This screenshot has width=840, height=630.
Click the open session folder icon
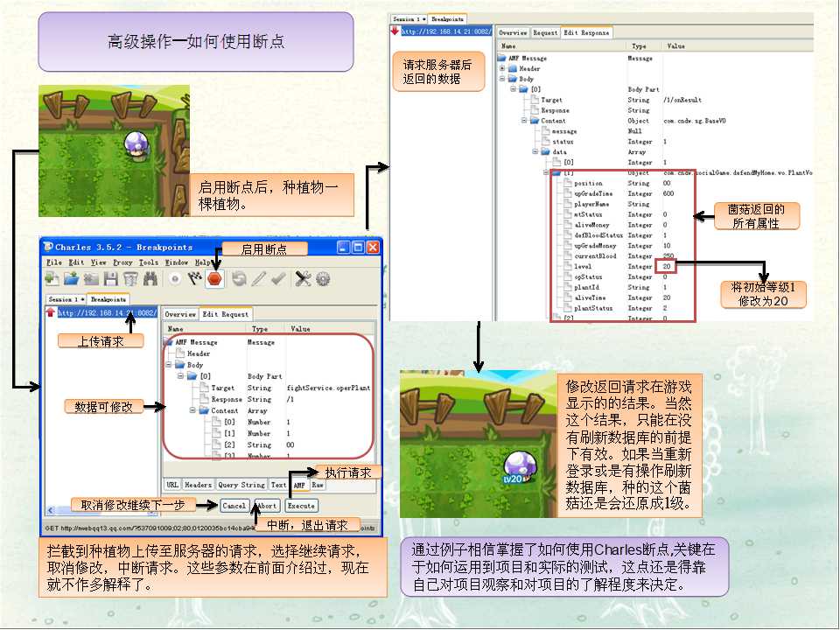click(x=71, y=279)
